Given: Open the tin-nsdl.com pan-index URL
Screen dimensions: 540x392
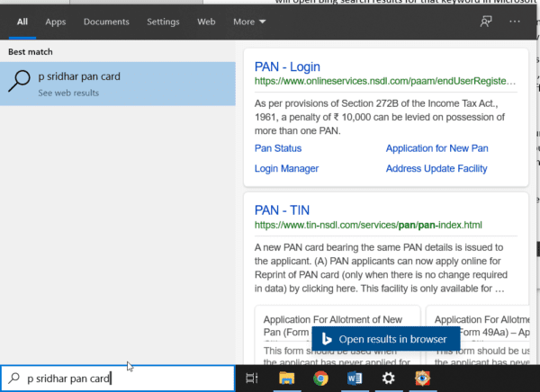Looking at the screenshot, I should coord(368,225).
